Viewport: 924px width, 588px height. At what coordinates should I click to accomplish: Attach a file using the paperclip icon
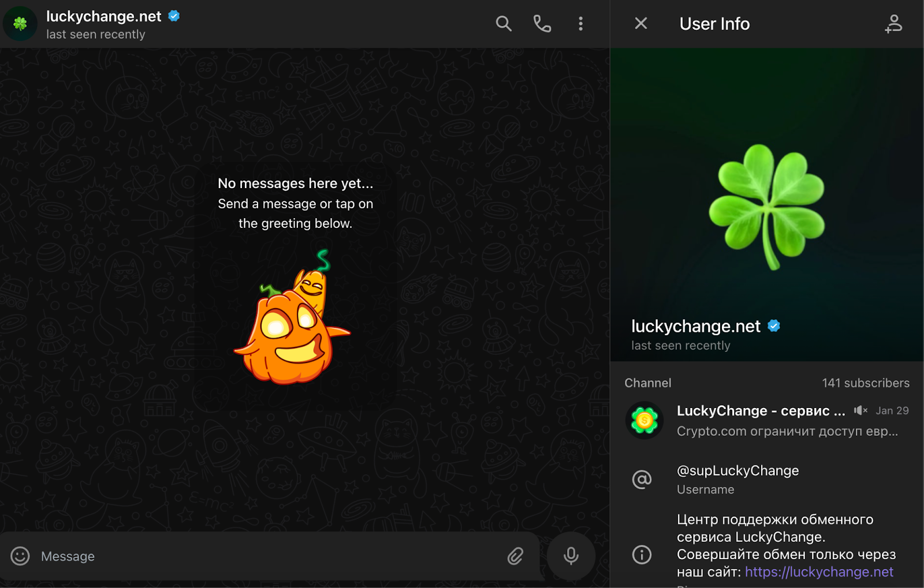[x=515, y=556]
